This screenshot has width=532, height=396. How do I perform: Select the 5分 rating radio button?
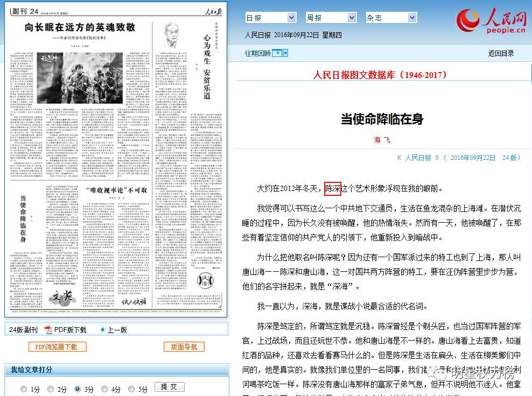(x=131, y=389)
